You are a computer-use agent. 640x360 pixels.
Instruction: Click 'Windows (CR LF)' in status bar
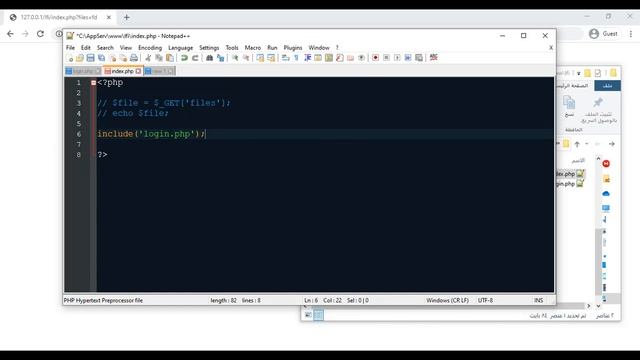[447, 300]
